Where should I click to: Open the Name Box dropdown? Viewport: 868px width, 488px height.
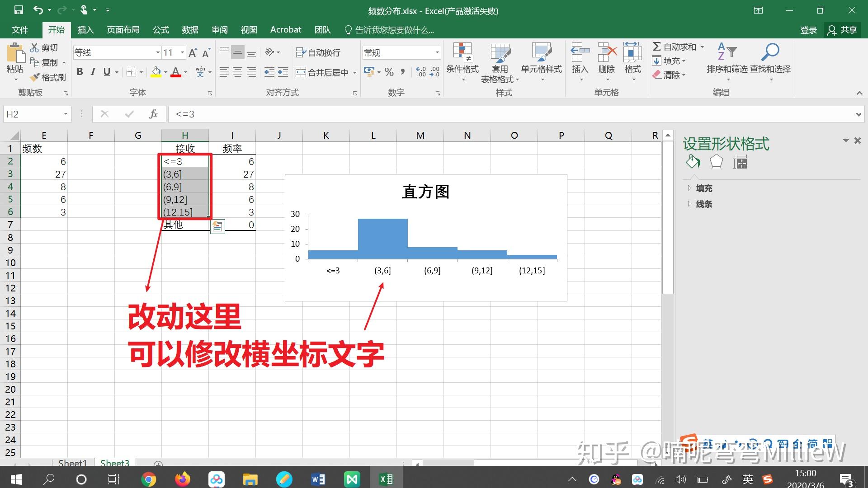point(66,114)
